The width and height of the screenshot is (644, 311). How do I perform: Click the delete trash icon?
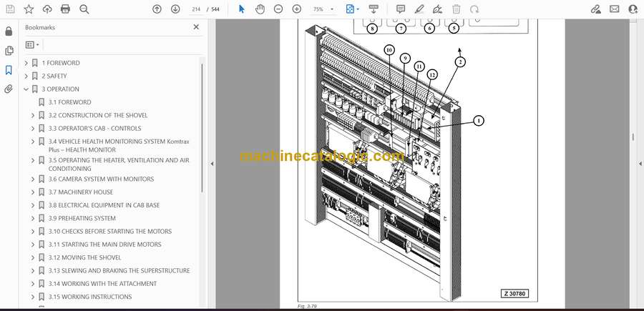pyautogui.click(x=456, y=9)
